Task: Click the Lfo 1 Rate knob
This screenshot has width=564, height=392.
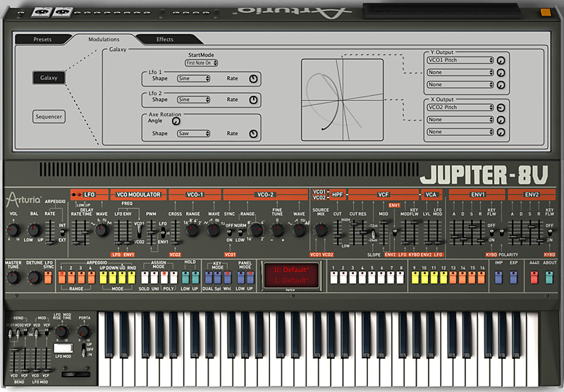Action: (x=253, y=79)
